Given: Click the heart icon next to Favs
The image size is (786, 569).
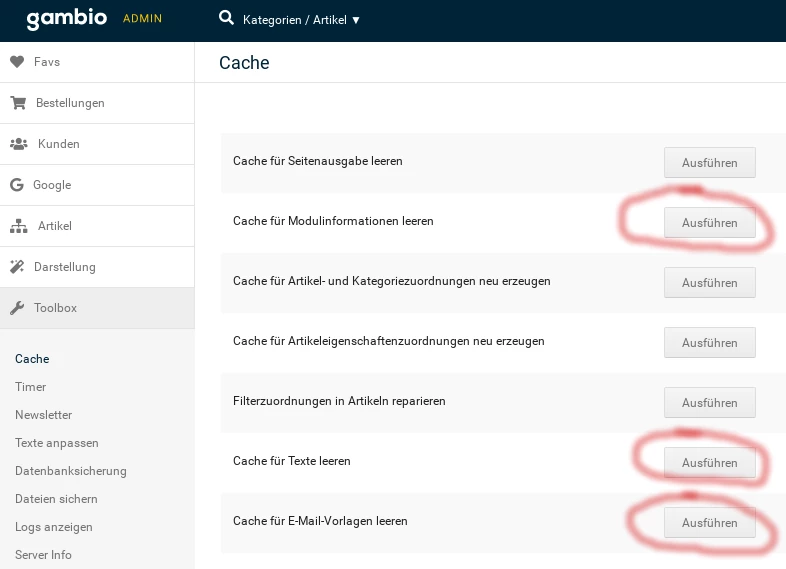Looking at the screenshot, I should pyautogui.click(x=17, y=62).
